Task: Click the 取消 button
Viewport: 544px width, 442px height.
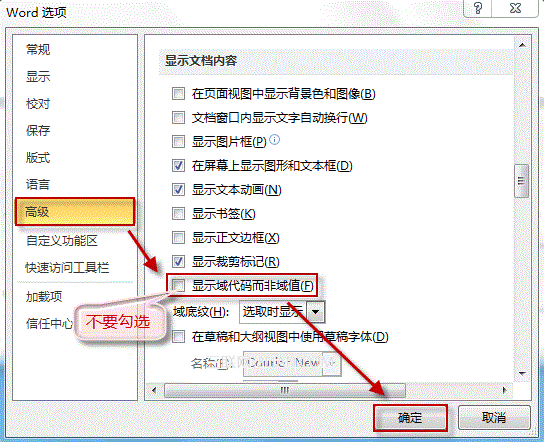Action: (494, 418)
